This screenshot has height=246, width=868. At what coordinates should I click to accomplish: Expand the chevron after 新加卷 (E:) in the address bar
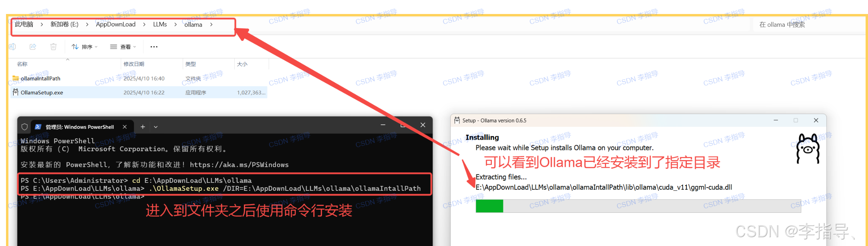point(87,24)
